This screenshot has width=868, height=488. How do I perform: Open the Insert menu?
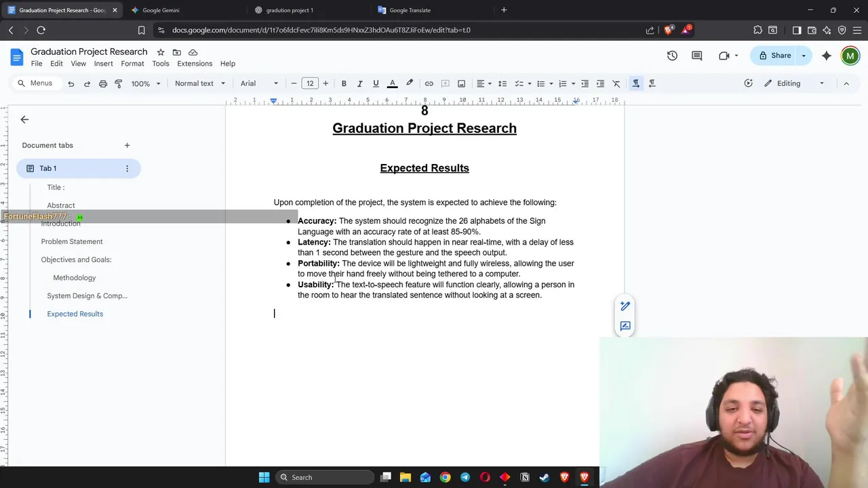click(x=103, y=64)
